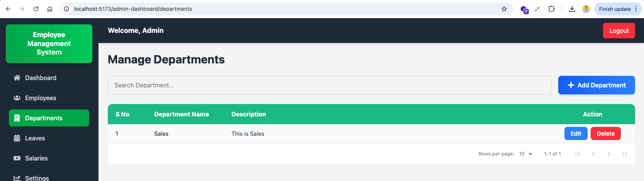Edit the Sales department
This screenshot has height=181, width=644.
pyautogui.click(x=576, y=133)
